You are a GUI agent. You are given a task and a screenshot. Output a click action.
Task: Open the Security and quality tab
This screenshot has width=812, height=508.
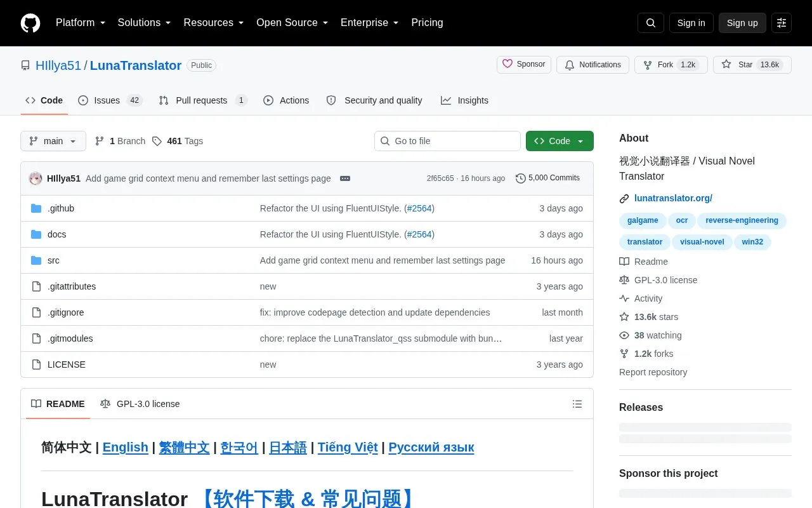[x=374, y=100]
